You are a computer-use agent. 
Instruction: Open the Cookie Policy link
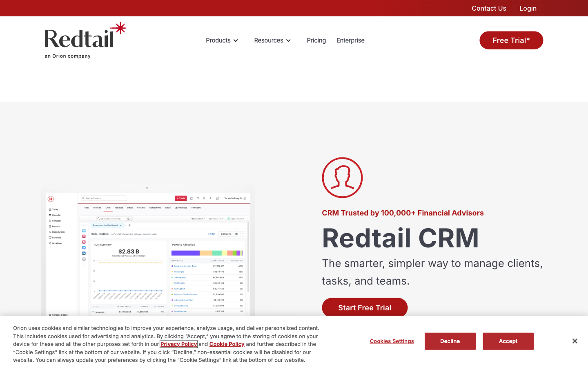(227, 344)
